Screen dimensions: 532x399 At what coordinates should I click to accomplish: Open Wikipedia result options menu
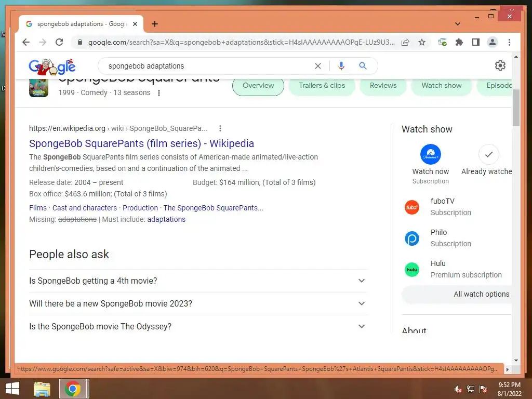pos(220,128)
